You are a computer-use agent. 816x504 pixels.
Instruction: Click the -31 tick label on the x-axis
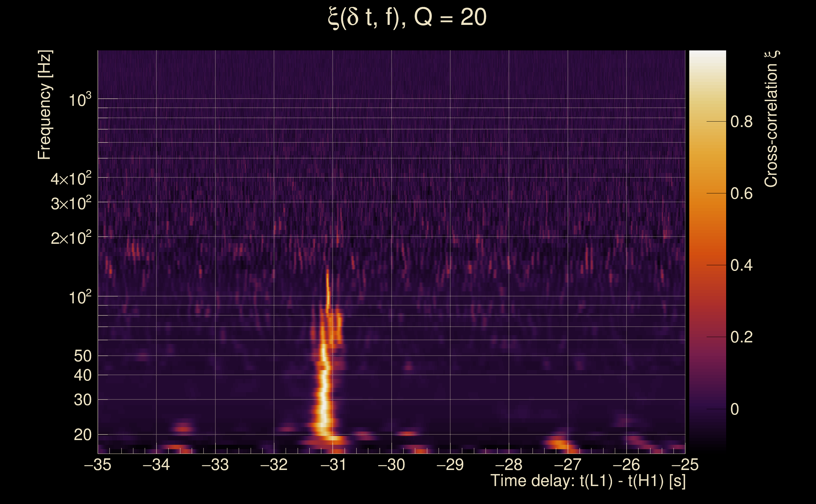tap(333, 465)
